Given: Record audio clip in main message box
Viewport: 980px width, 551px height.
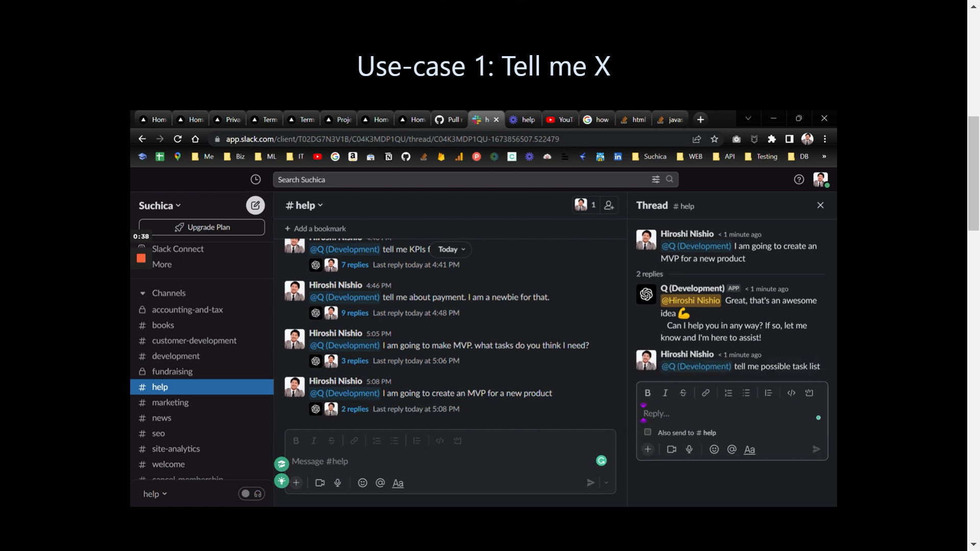Looking at the screenshot, I should 337,483.
